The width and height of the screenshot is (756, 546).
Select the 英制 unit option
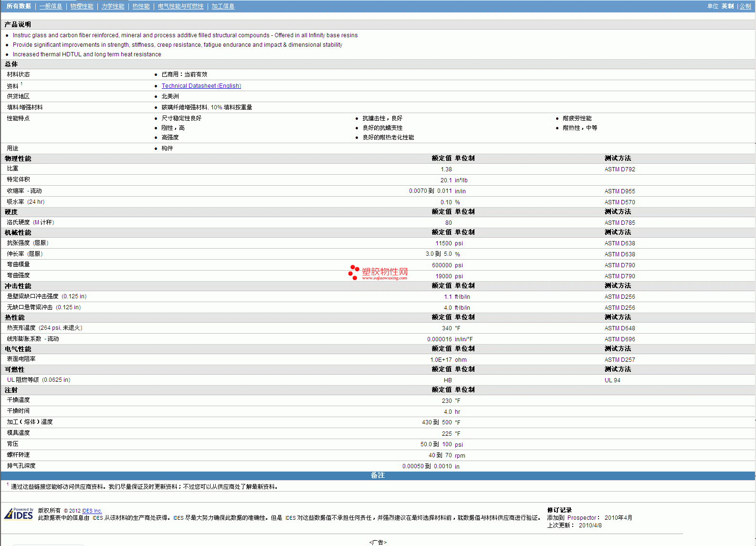[727, 6]
